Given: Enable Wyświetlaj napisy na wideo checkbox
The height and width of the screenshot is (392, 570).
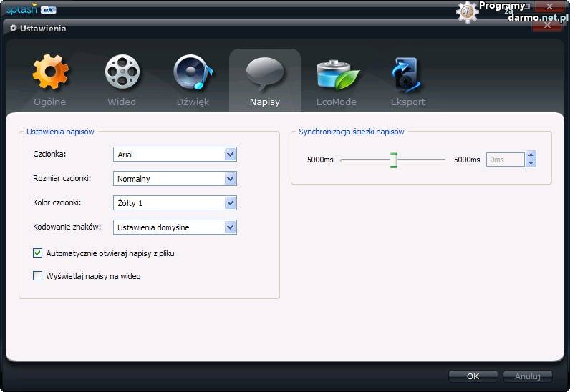Looking at the screenshot, I should click(38, 276).
